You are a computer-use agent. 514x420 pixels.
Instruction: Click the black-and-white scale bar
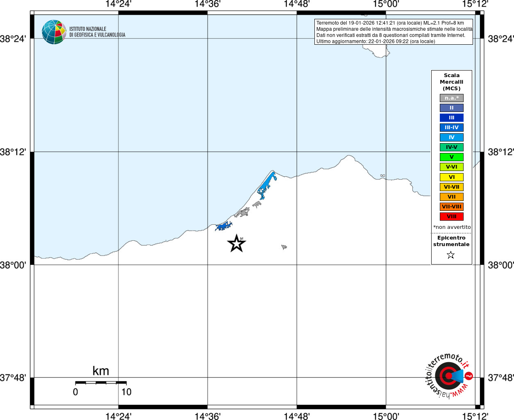point(101,383)
